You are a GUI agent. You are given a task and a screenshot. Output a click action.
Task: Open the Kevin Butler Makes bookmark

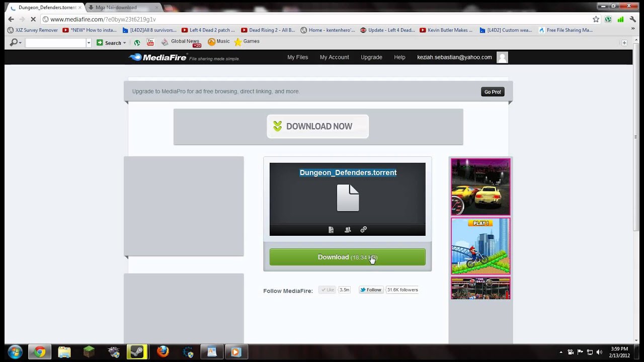click(x=446, y=30)
